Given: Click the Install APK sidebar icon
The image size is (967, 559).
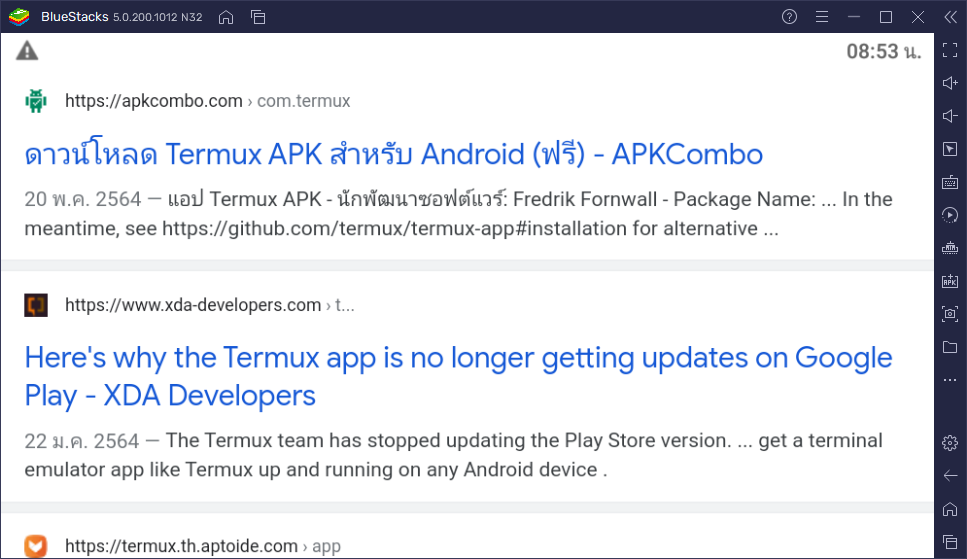Looking at the screenshot, I should point(950,281).
